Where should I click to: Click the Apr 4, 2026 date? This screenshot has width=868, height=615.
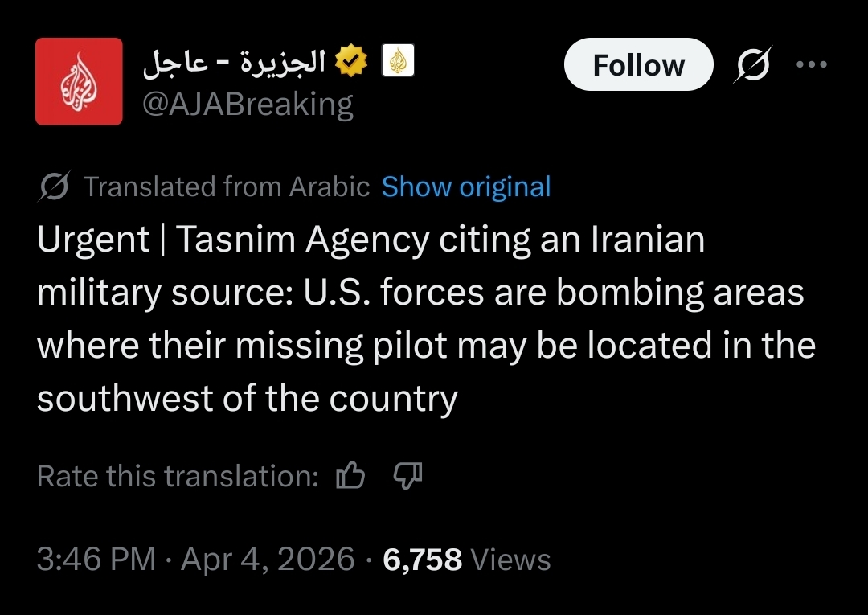click(x=268, y=559)
